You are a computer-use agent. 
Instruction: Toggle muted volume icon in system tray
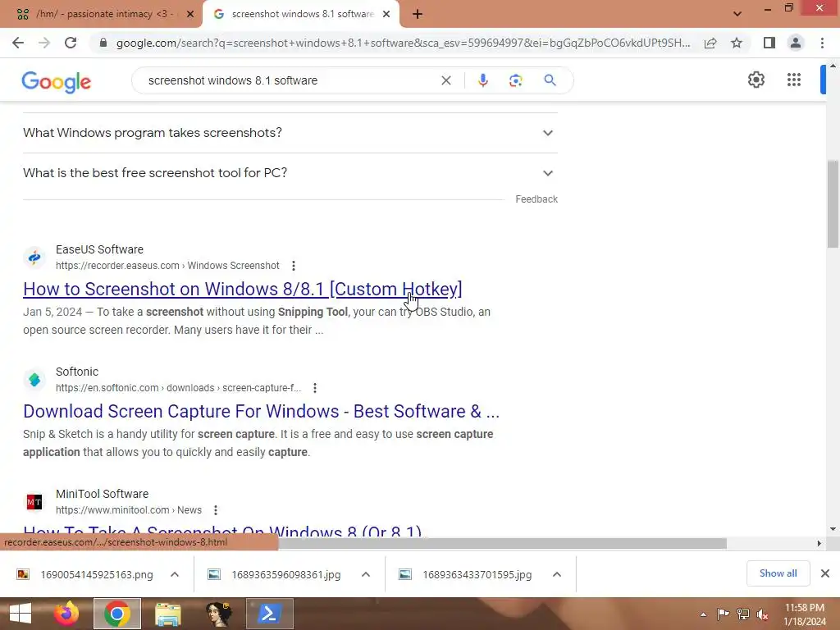click(762, 614)
